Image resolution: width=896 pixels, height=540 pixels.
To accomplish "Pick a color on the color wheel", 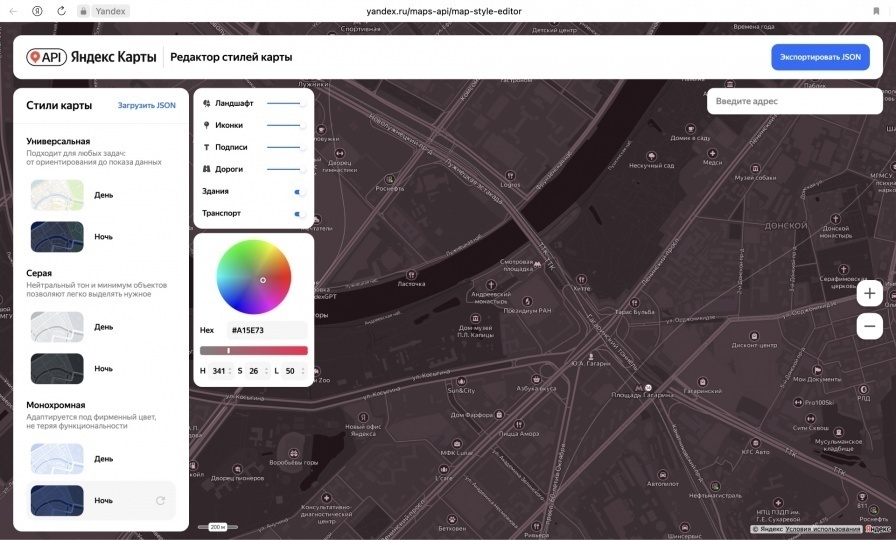I will point(254,277).
